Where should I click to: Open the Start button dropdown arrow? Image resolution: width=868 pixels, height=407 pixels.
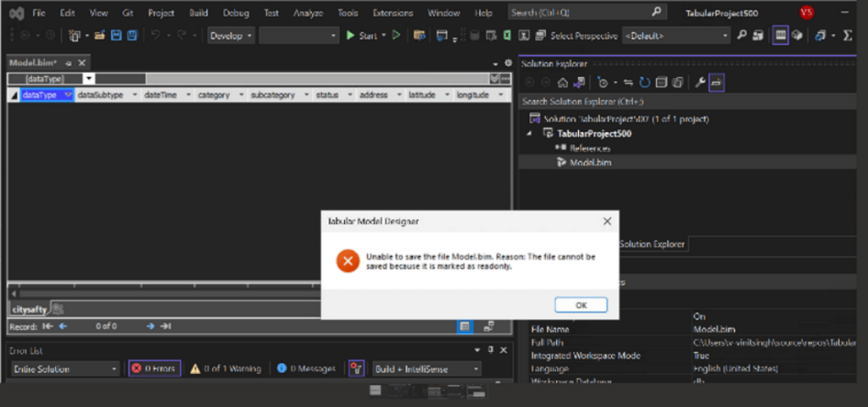[384, 36]
